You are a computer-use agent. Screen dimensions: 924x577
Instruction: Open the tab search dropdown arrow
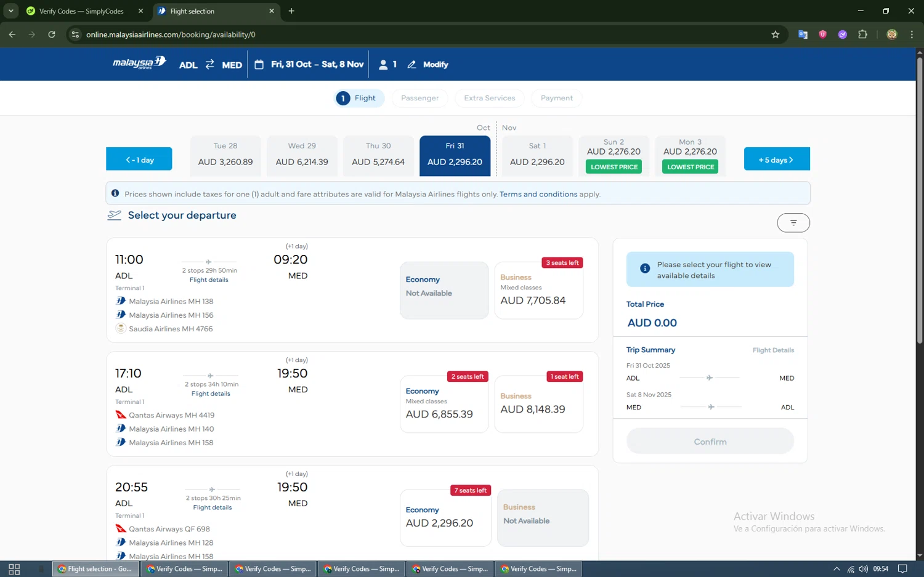tap(10, 11)
